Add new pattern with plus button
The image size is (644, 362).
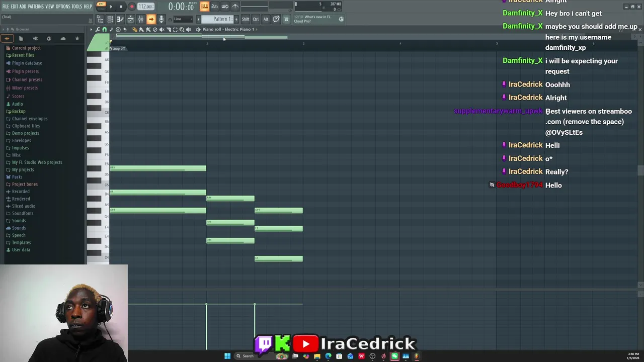[x=236, y=19]
